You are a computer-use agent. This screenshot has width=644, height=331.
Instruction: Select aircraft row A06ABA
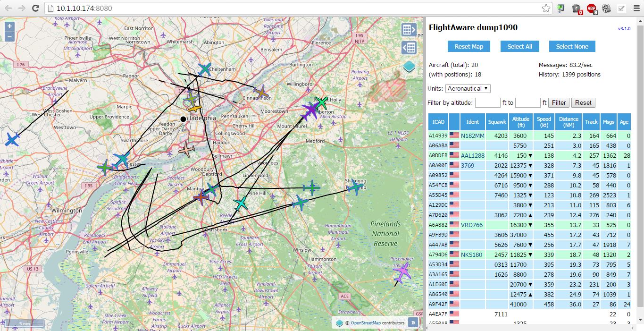[x=529, y=145]
